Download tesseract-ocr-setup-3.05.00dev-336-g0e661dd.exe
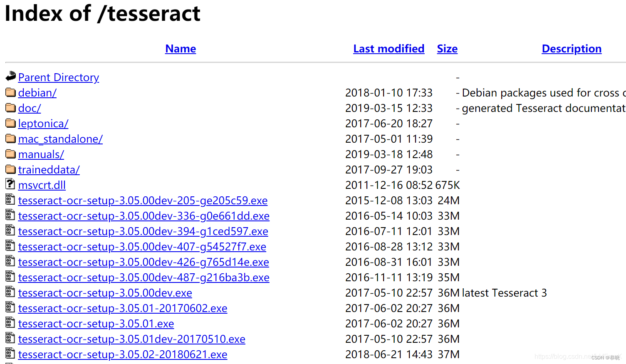 [144, 216]
